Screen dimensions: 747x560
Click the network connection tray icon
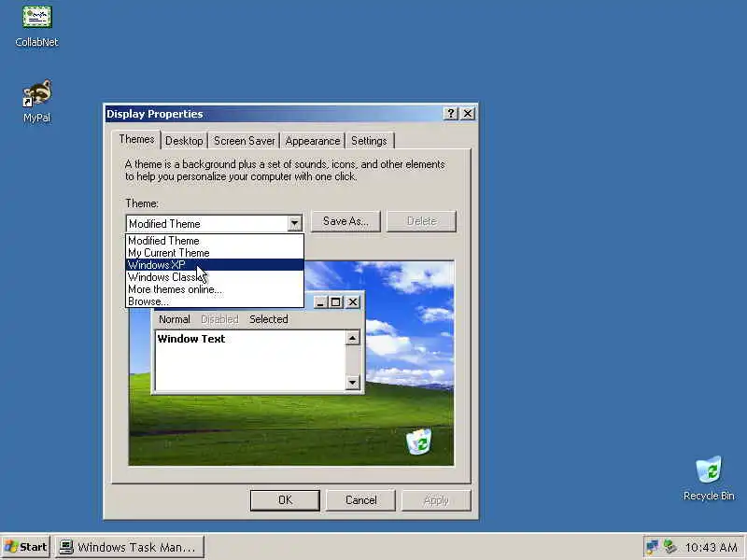click(652, 547)
